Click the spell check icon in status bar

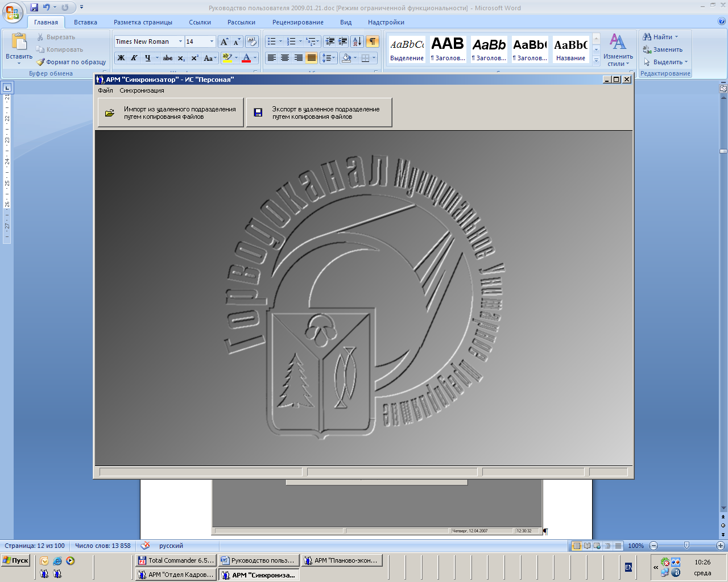tap(146, 546)
